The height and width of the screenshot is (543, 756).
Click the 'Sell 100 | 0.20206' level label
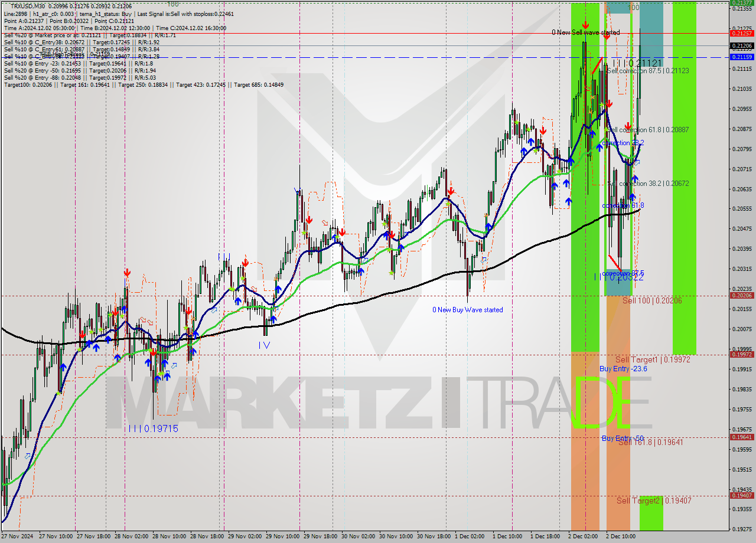(652, 301)
